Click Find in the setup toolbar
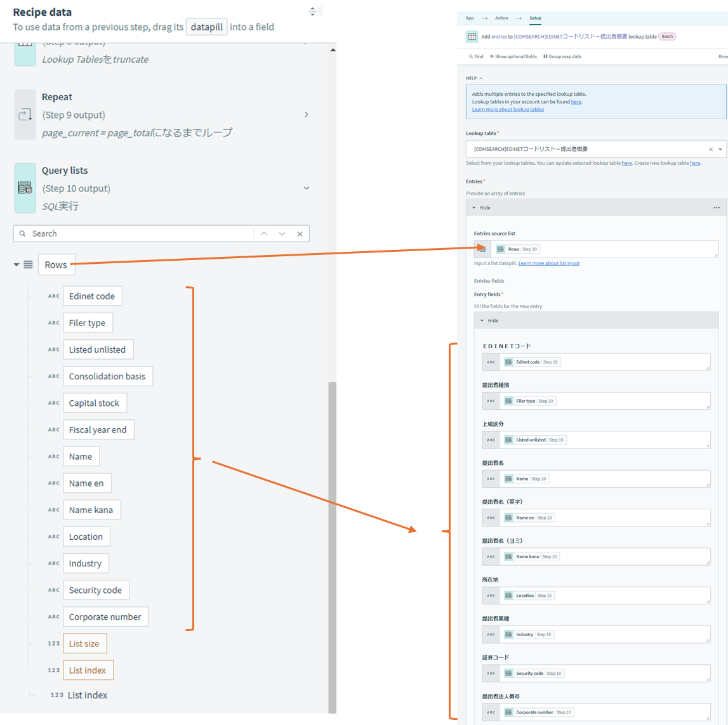 (476, 56)
